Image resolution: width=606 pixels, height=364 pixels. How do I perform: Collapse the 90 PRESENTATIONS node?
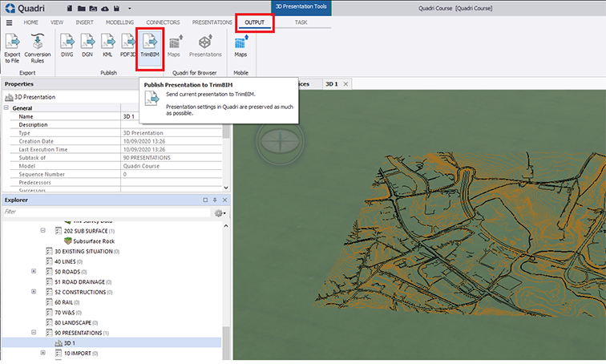[x=34, y=333]
